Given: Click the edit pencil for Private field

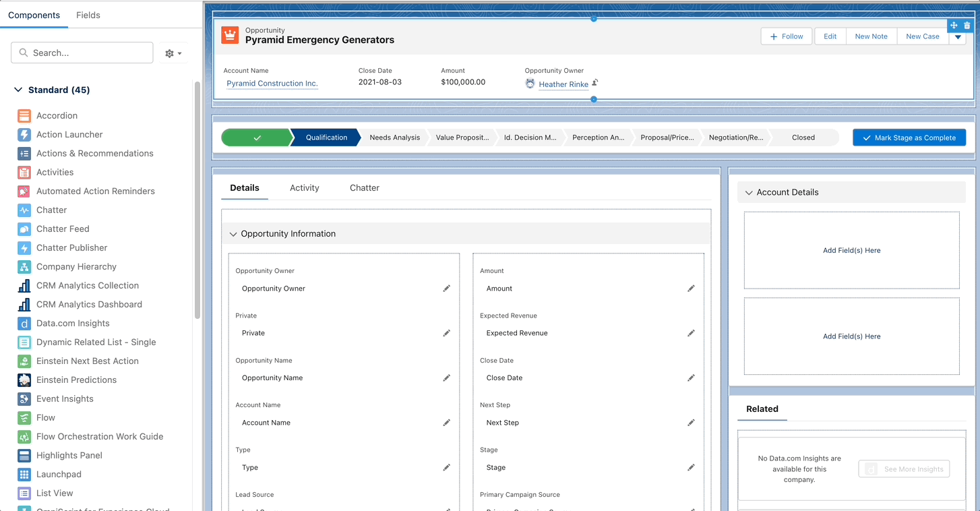Looking at the screenshot, I should click(x=446, y=333).
